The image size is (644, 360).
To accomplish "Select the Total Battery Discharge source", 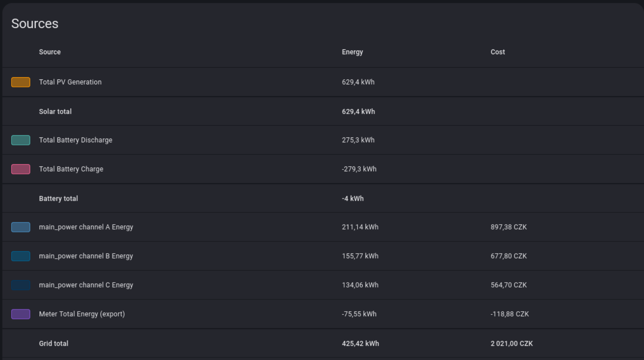I will pos(75,140).
